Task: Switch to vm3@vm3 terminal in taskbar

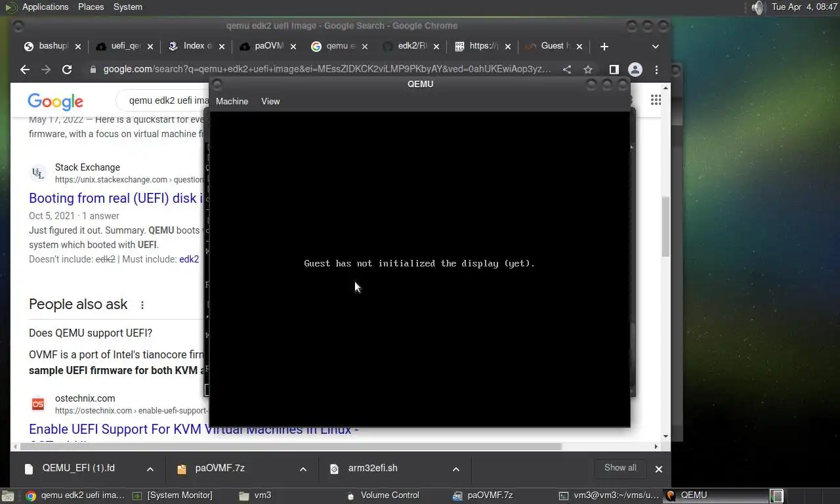Action: pyautogui.click(x=610, y=495)
